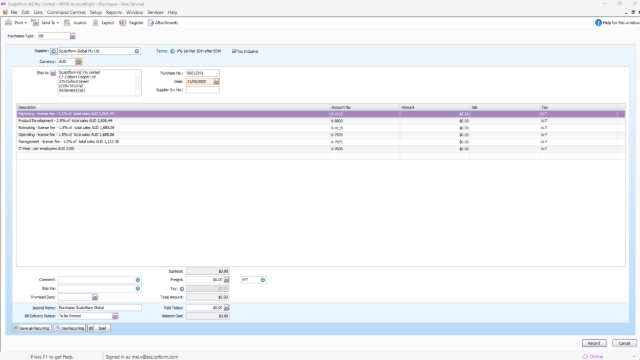
Task: Click the Description column header
Action: 173,107
